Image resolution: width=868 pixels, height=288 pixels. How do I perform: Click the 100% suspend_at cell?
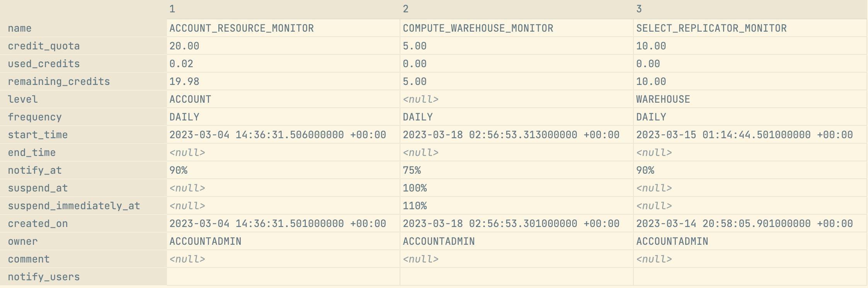[517, 188]
